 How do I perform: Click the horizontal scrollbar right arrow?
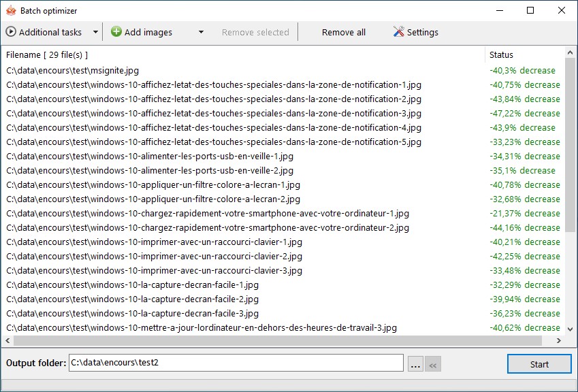(x=560, y=340)
